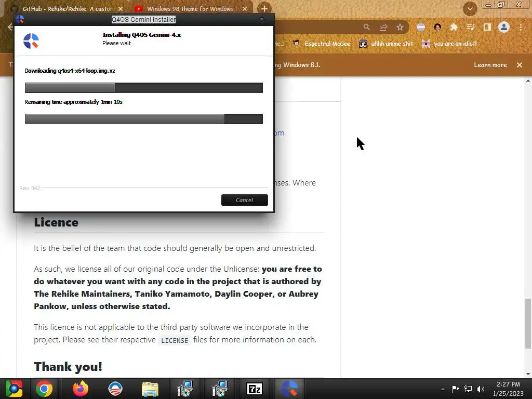
Task: Click the 'Remaining time approximately 1min 10s' text
Action: [x=73, y=102]
